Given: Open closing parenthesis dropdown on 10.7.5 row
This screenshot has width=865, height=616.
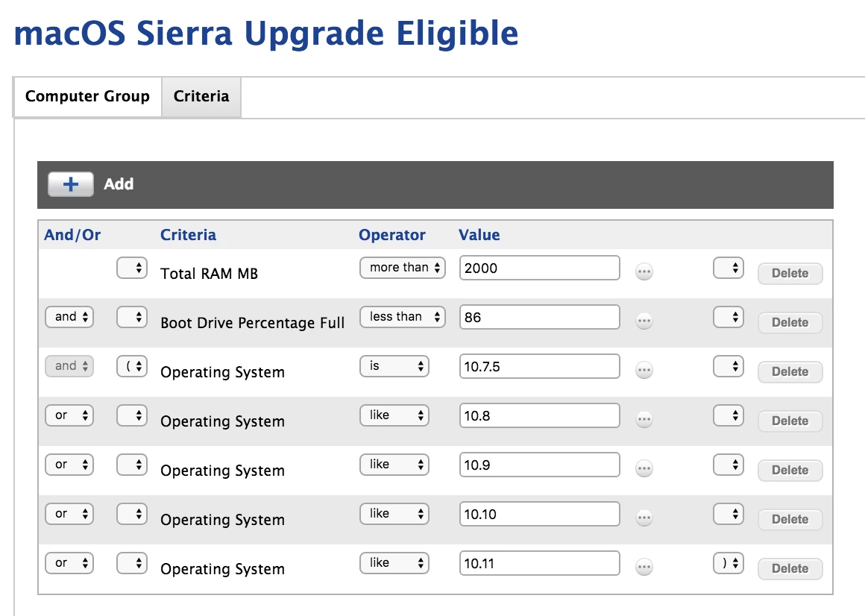Looking at the screenshot, I should [729, 366].
